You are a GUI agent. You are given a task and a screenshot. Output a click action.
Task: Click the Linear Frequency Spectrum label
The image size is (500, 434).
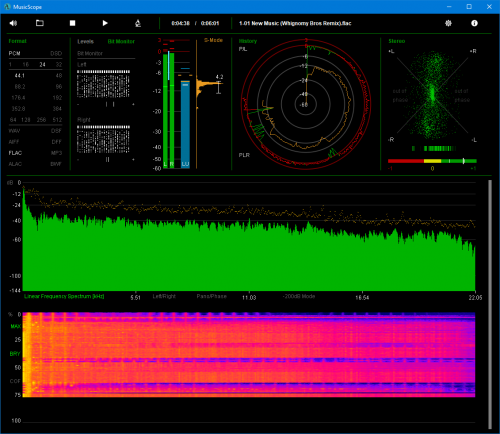(64, 296)
